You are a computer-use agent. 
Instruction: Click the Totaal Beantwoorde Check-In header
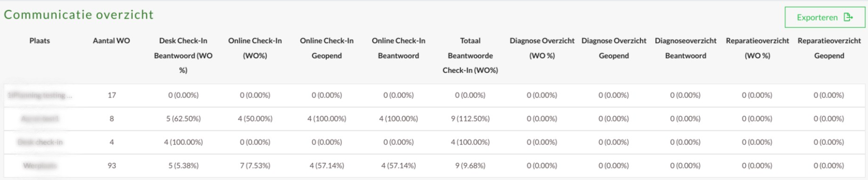click(x=470, y=55)
